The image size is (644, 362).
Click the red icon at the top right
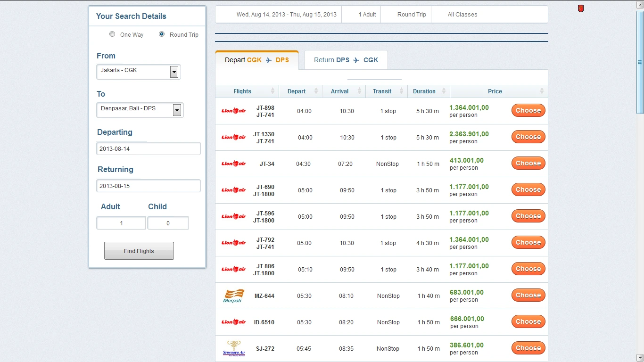580,8
